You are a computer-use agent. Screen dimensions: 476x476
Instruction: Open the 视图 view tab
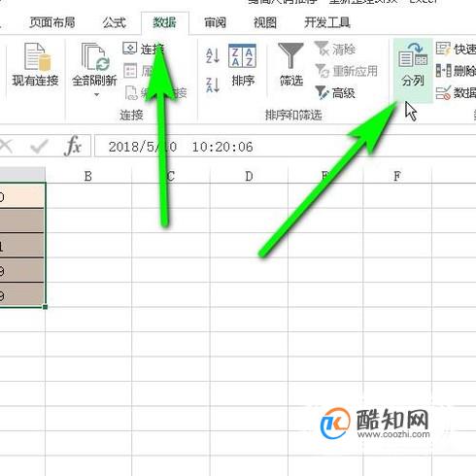pos(265,22)
